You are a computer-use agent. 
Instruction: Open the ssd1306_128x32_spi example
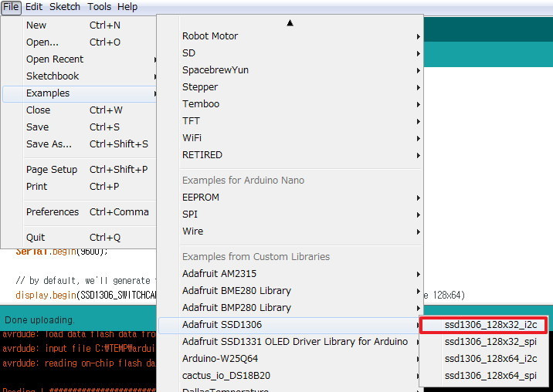tap(483, 342)
